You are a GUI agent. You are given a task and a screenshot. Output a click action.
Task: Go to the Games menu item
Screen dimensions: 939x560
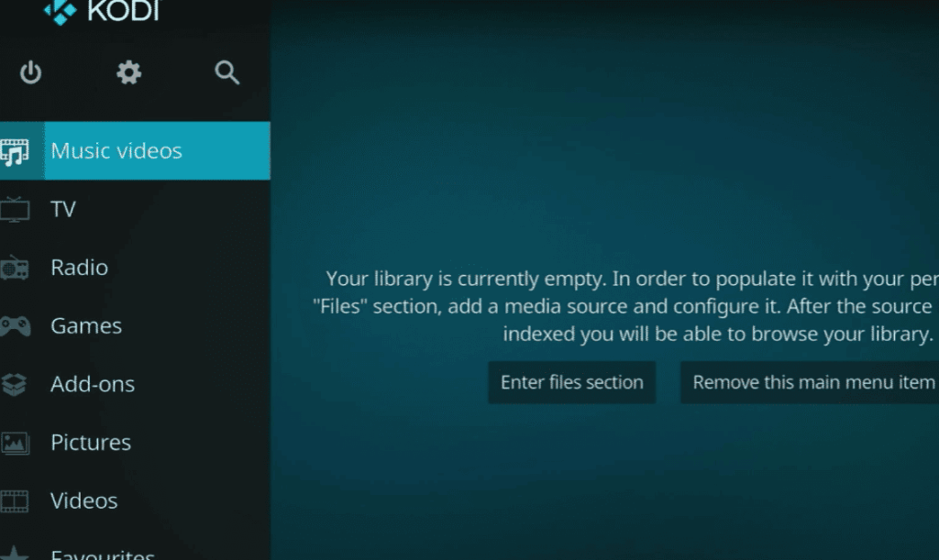pyautogui.click(x=135, y=326)
